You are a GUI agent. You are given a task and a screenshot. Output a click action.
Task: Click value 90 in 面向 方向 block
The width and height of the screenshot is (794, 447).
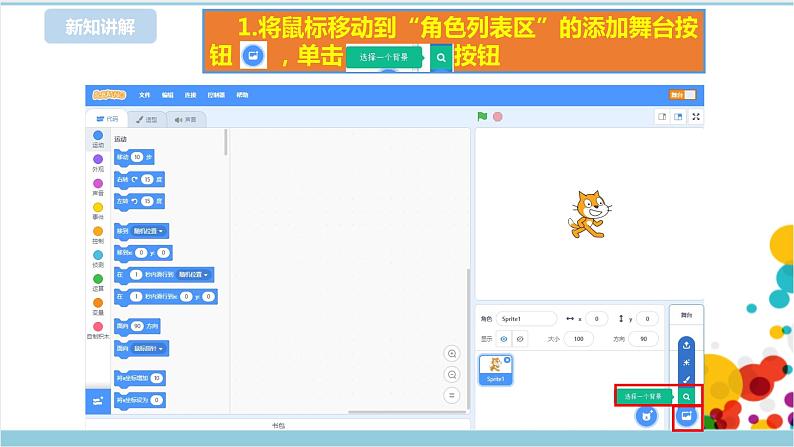tap(137, 326)
